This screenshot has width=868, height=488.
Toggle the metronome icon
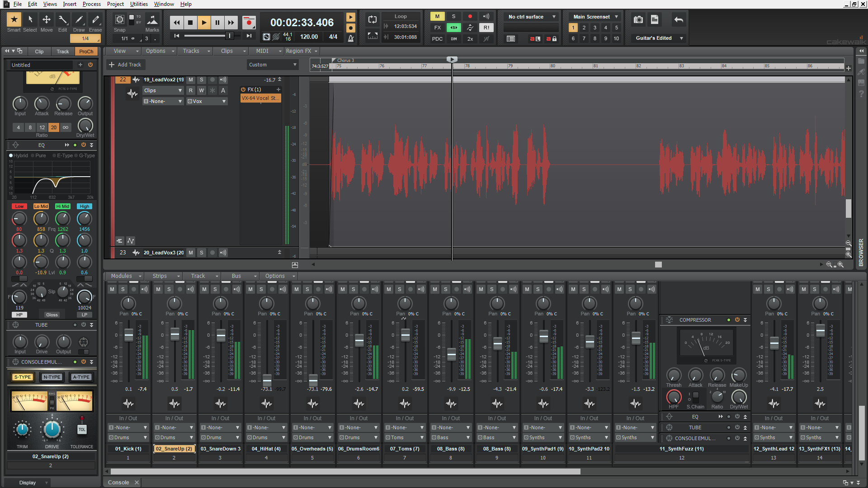351,39
